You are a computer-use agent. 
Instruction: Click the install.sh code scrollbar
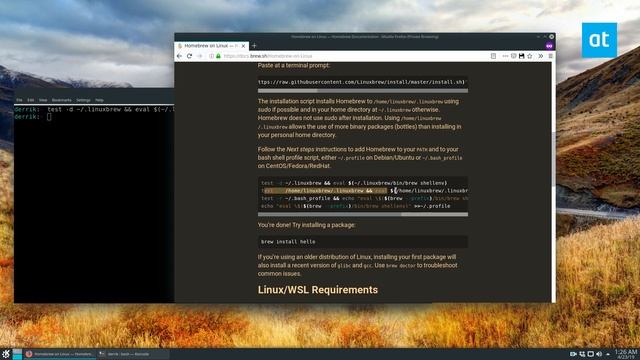tap(363, 91)
